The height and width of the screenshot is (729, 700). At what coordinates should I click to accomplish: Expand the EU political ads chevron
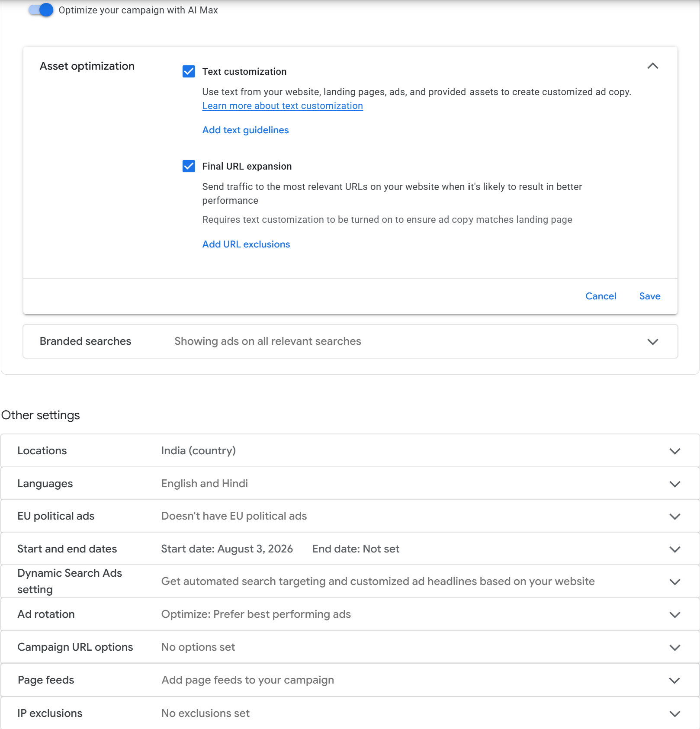pos(675,516)
